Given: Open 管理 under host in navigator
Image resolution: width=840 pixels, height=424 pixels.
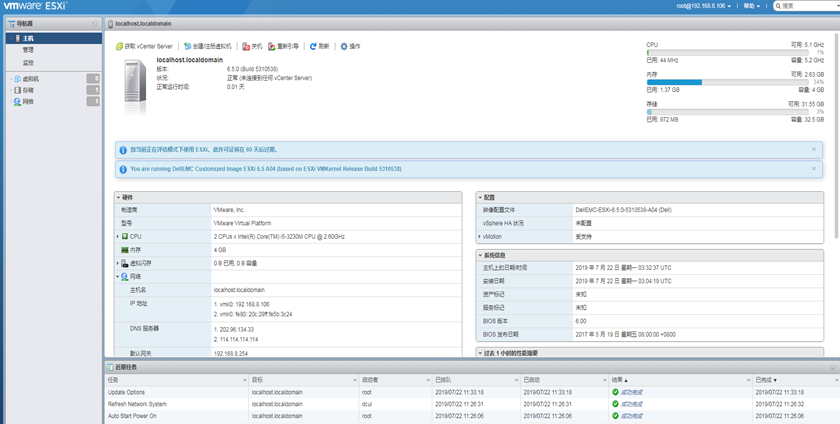Looking at the screenshot, I should click(28, 50).
